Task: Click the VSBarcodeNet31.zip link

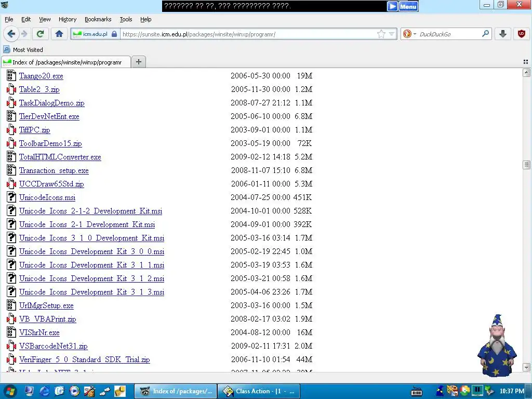Action: click(x=54, y=346)
